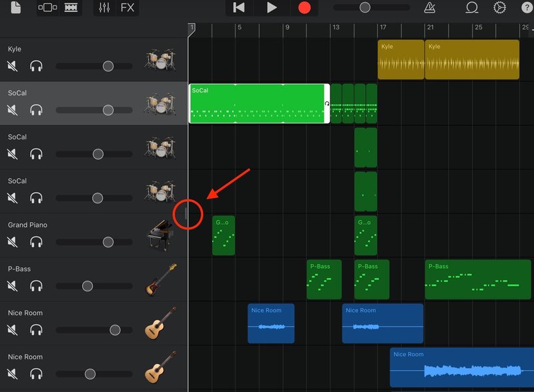Mute the P-Bass track
The image size is (534, 392).
[13, 286]
